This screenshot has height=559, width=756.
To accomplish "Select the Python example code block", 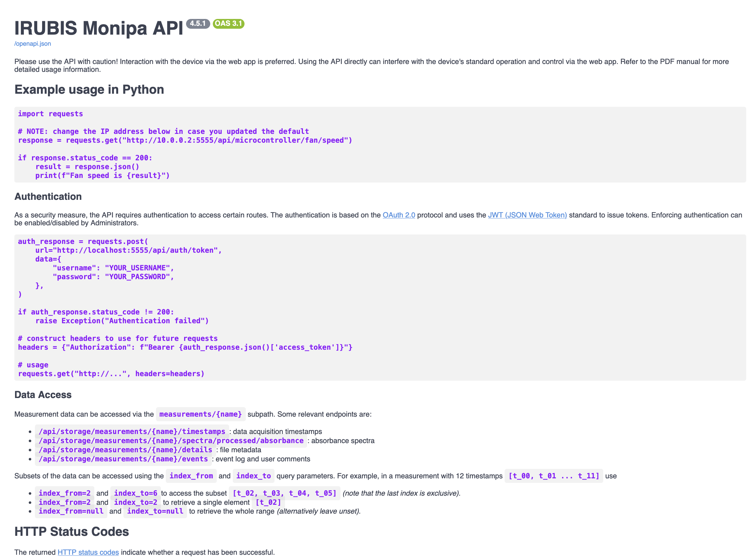I will 379,145.
